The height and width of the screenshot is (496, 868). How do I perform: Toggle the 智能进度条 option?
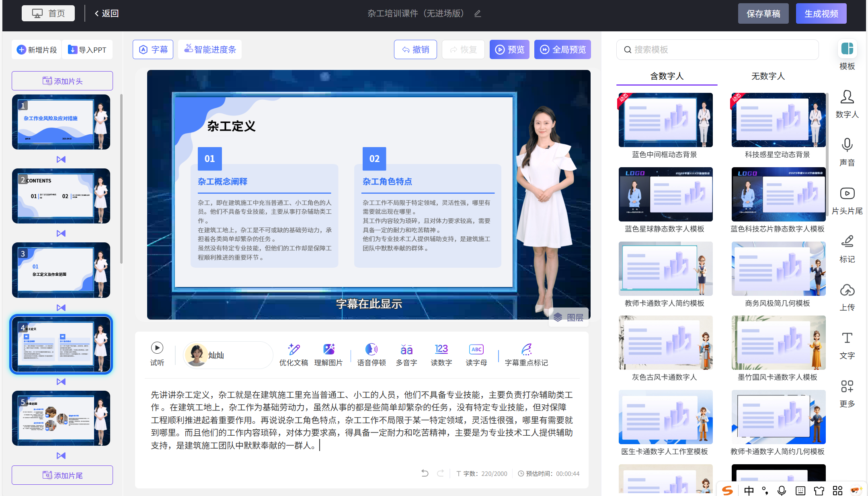[210, 49]
